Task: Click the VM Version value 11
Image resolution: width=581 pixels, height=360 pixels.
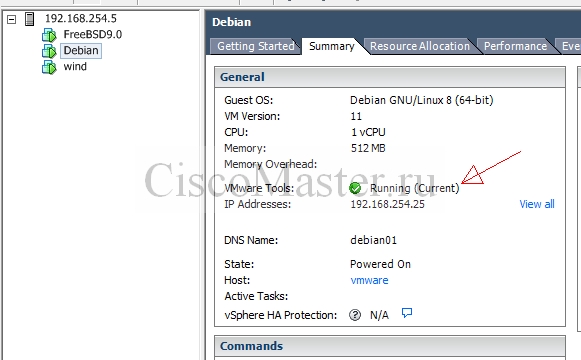Action: click(356, 116)
